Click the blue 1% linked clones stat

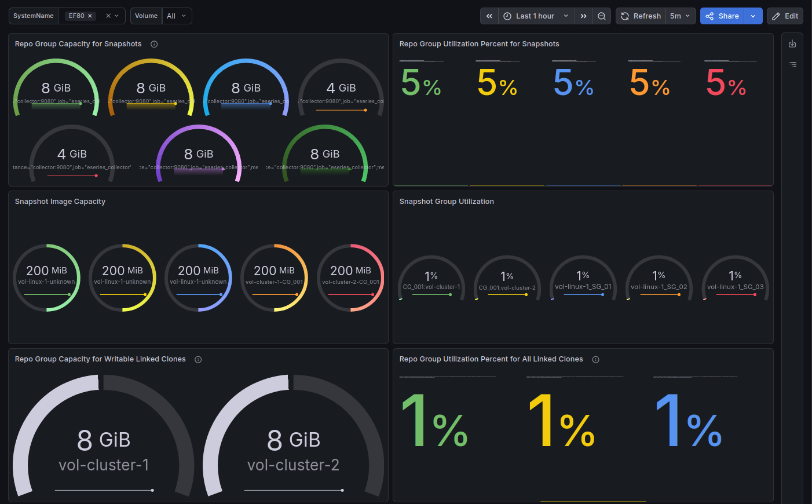pos(689,421)
